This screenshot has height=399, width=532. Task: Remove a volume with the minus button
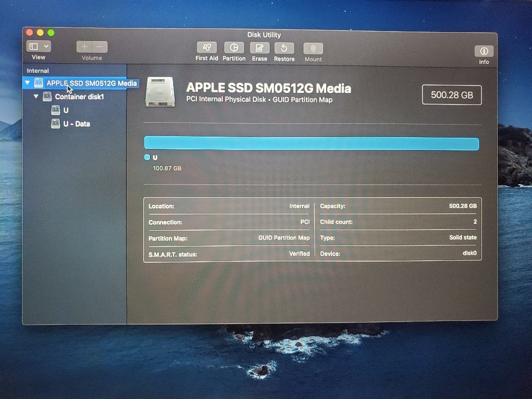coord(100,47)
